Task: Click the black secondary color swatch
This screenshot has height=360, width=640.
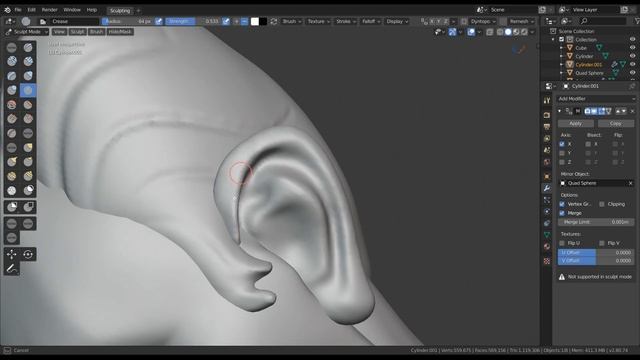Action: pos(263,21)
